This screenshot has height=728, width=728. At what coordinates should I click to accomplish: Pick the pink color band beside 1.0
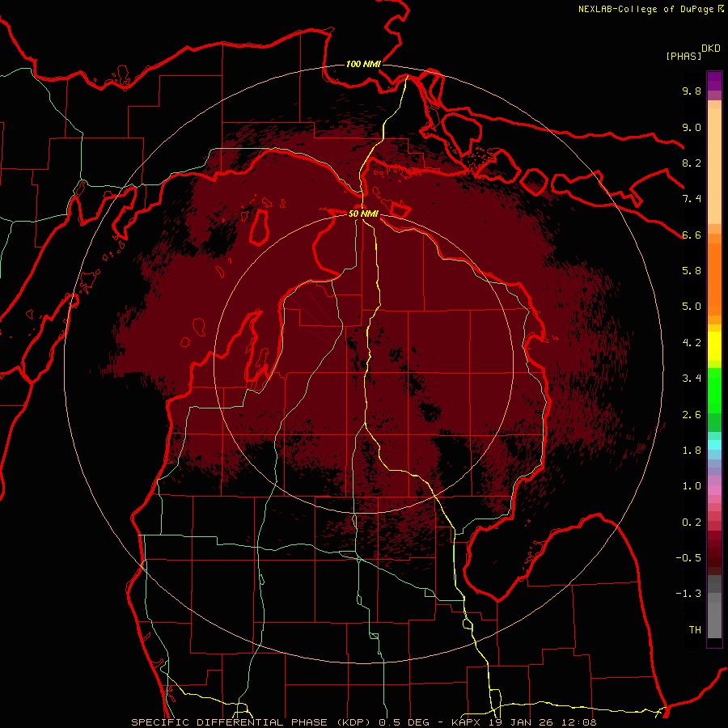click(714, 490)
